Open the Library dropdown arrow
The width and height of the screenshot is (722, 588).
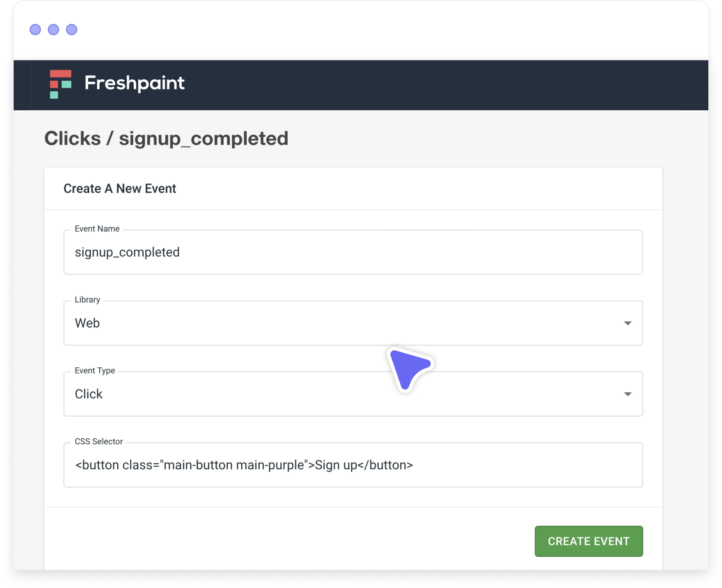(628, 323)
